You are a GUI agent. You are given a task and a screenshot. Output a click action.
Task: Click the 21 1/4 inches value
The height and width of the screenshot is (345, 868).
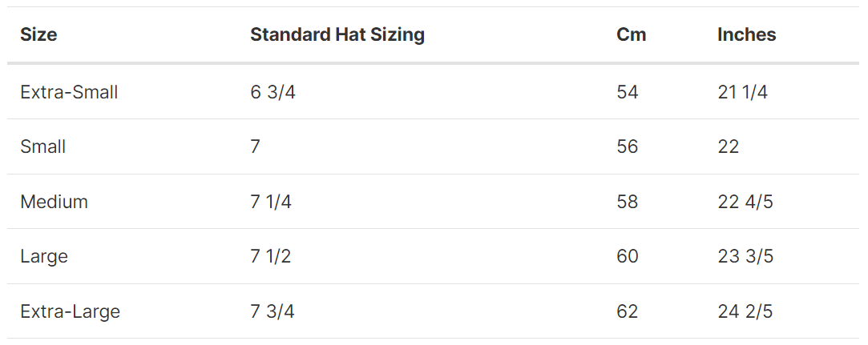pos(742,92)
